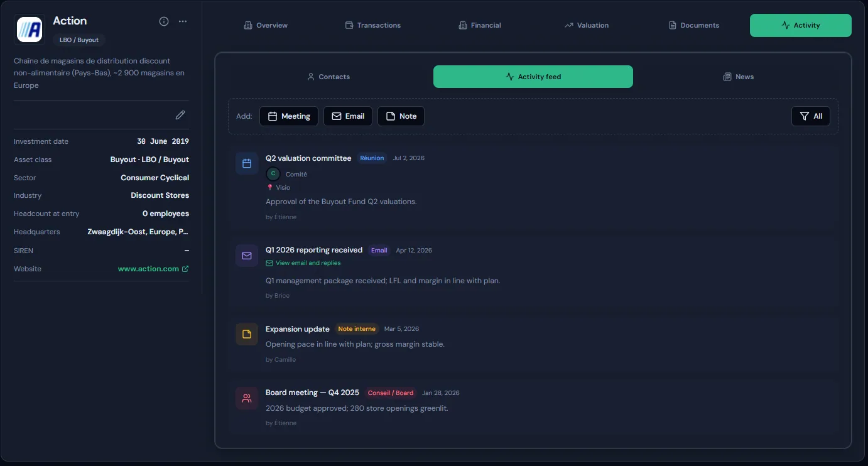This screenshot has height=466, width=868.
Task: Open the News sub-tab
Action: (x=738, y=77)
